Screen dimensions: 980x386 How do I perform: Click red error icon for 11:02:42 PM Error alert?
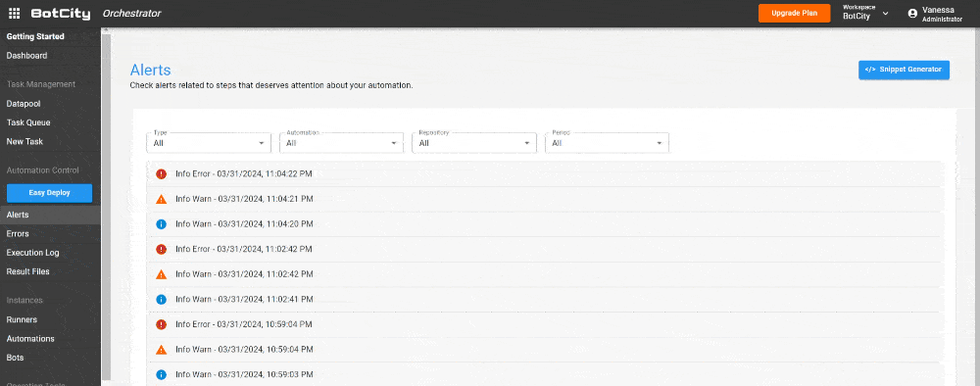click(x=161, y=249)
